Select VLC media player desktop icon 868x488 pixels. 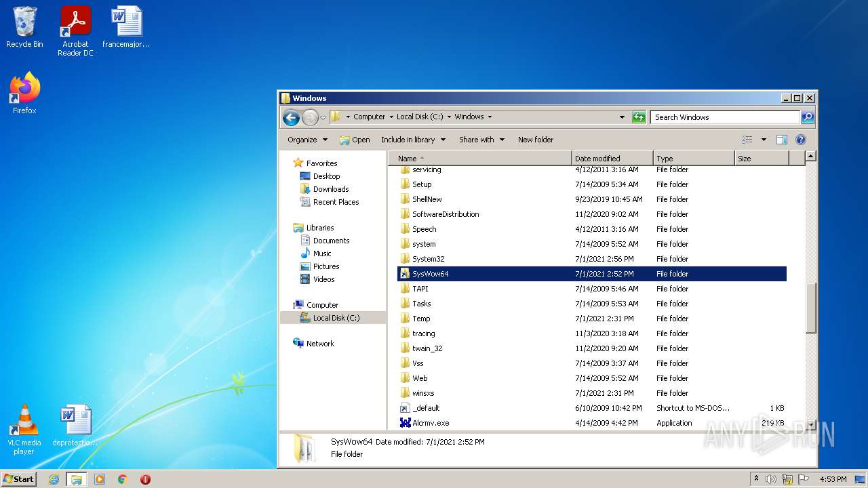coord(24,430)
